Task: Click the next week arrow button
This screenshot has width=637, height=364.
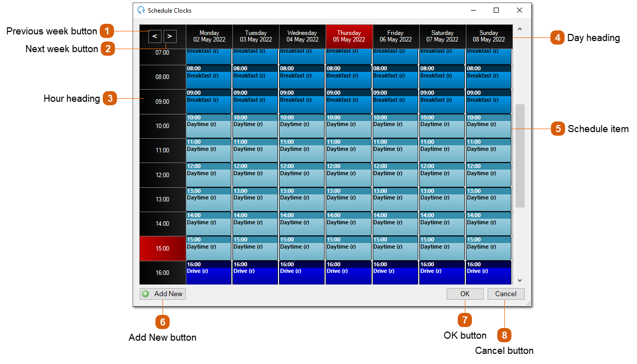Action: pyautogui.click(x=170, y=36)
